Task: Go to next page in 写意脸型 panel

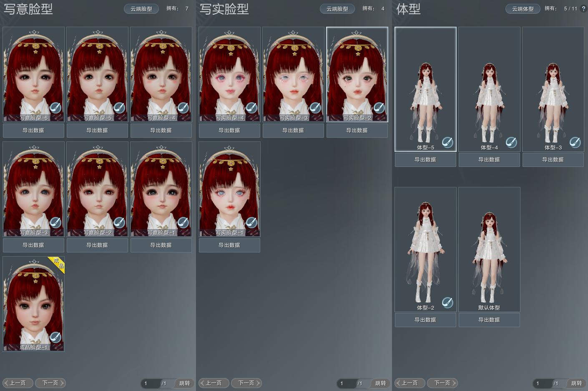Action: [x=50, y=383]
